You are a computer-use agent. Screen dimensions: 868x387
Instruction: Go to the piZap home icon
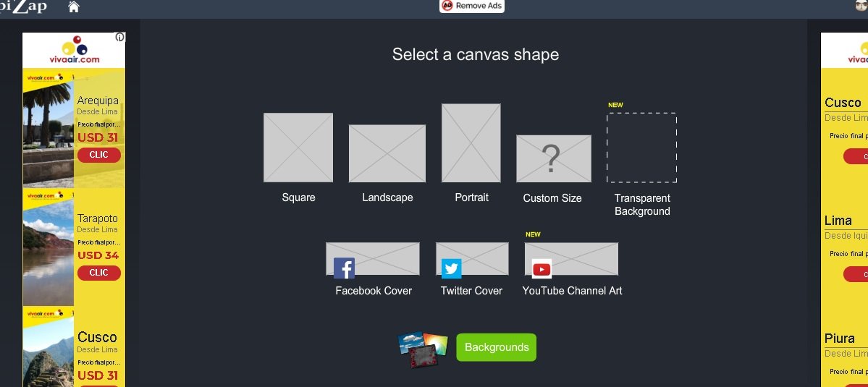coord(74,7)
